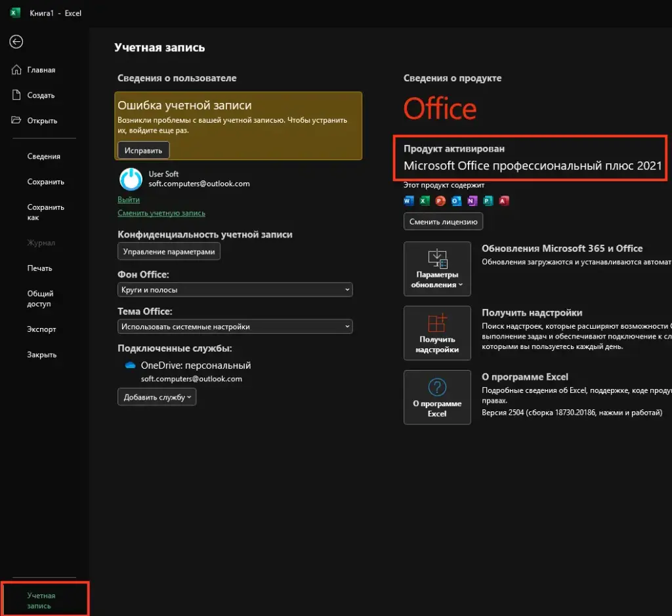
Task: Click the new document icon beside Создать
Action: [16, 94]
